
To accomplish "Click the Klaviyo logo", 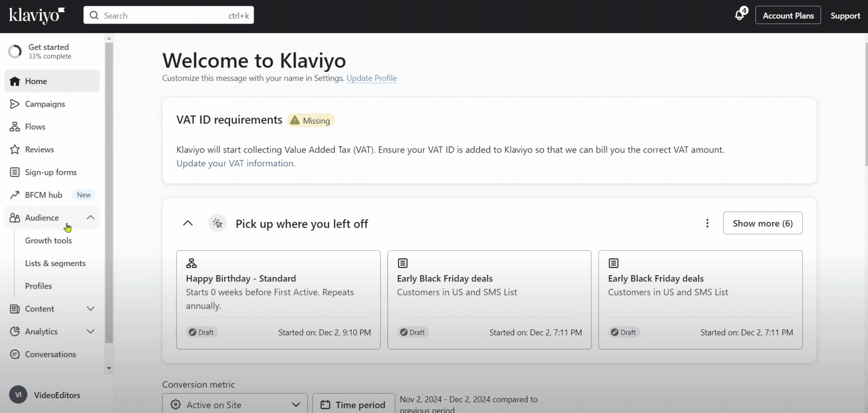I will tap(37, 16).
